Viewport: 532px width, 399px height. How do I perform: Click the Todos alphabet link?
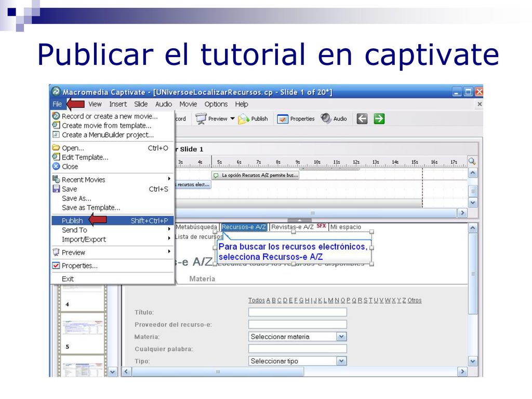[x=257, y=300]
